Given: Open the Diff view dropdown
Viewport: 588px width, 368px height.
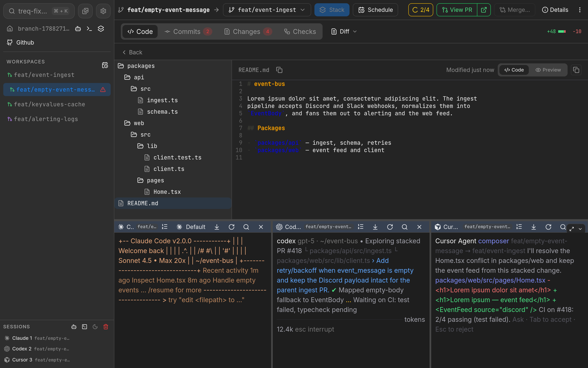Looking at the screenshot, I should [344, 31].
